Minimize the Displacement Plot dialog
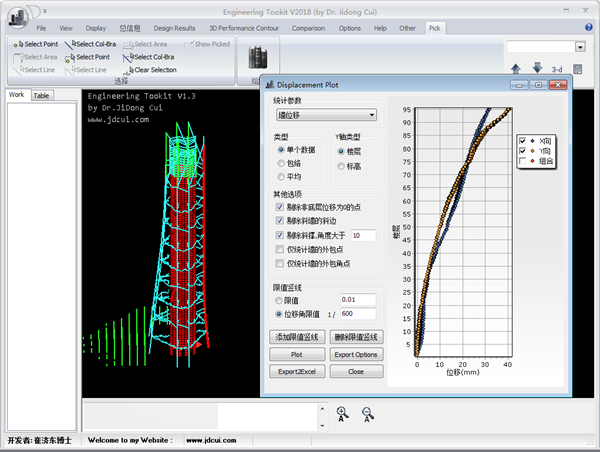The width and height of the screenshot is (600, 452). (x=519, y=85)
